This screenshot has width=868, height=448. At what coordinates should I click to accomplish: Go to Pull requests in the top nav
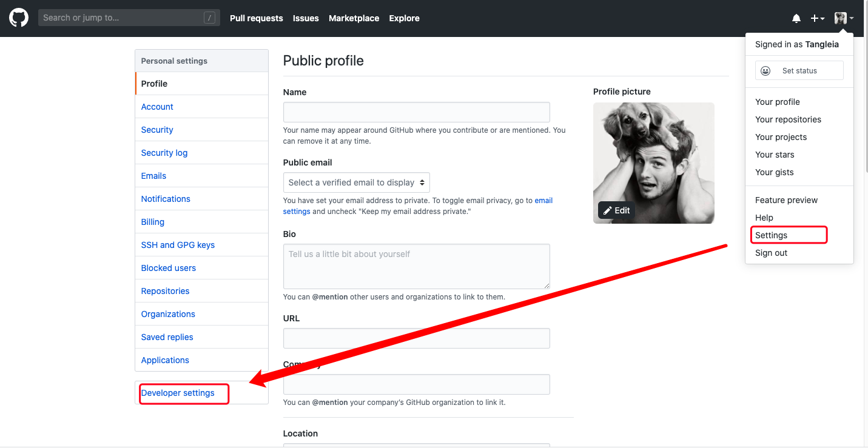(x=256, y=18)
